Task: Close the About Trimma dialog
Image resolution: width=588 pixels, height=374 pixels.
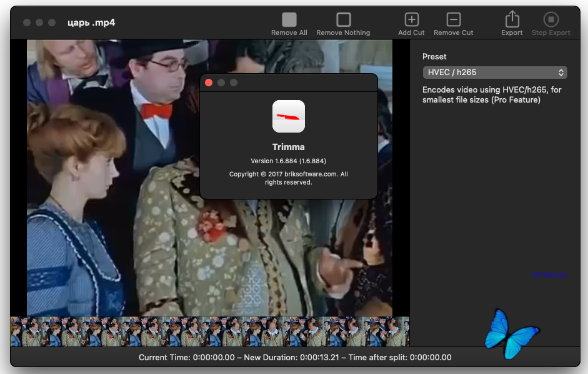Action: (x=209, y=83)
